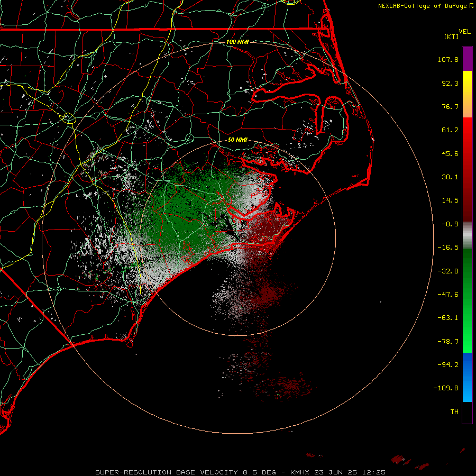Click the -109.8 velocity scale value

point(446,388)
